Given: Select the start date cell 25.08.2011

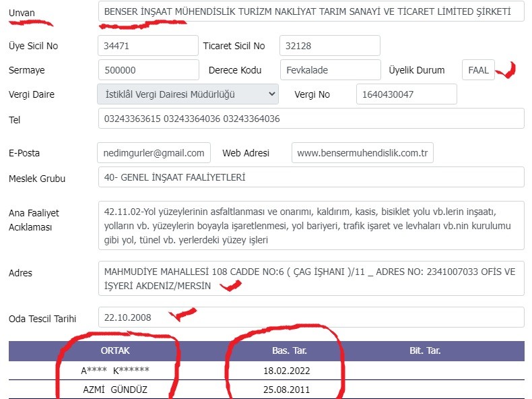Looking at the screenshot, I should click(287, 390).
